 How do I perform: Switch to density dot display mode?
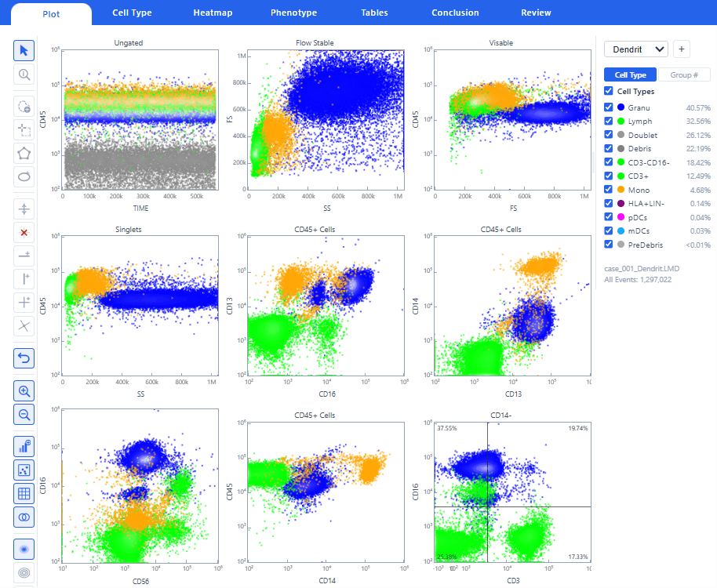point(24,549)
